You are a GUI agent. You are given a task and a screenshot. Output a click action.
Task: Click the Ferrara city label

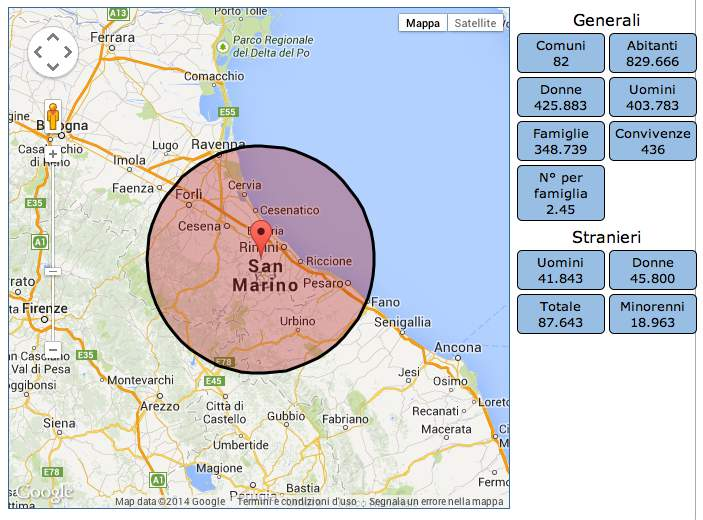coord(112,37)
